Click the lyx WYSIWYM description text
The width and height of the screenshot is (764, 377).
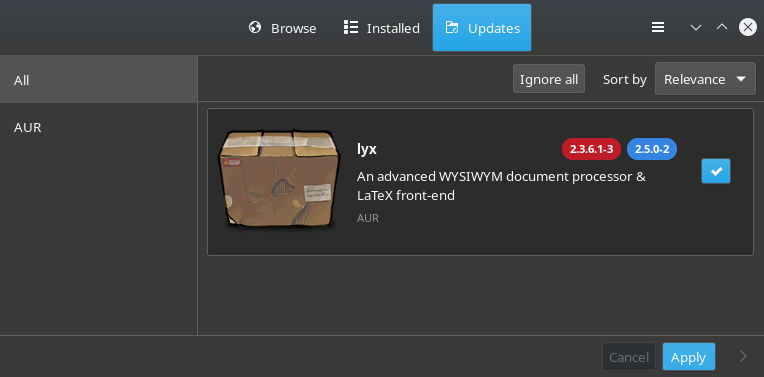pyautogui.click(x=501, y=186)
